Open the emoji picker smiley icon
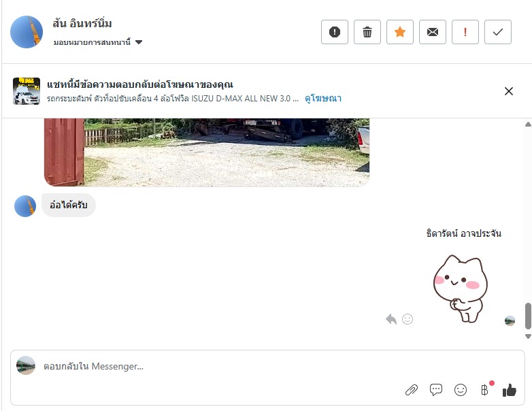 coord(461,390)
